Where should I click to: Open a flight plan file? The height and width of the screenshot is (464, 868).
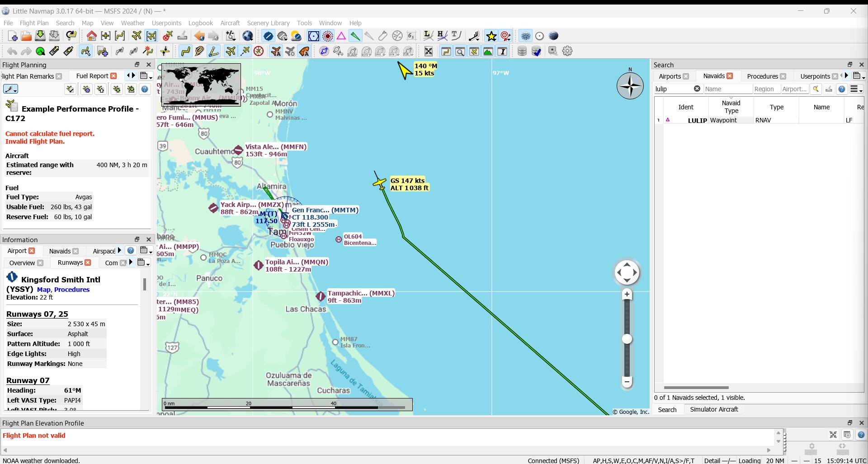pyautogui.click(x=26, y=36)
